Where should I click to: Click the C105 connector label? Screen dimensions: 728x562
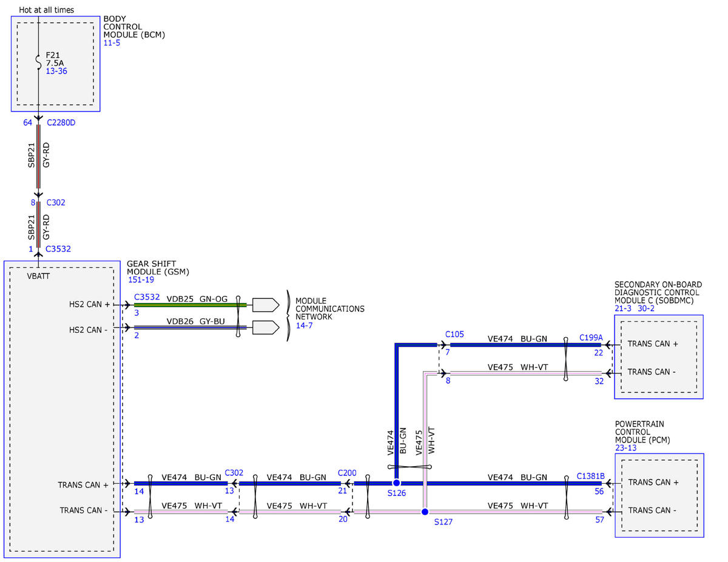[x=454, y=334]
